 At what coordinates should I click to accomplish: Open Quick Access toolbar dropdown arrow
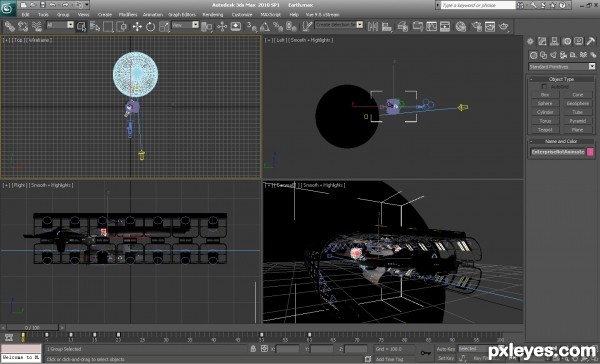click(x=87, y=5)
